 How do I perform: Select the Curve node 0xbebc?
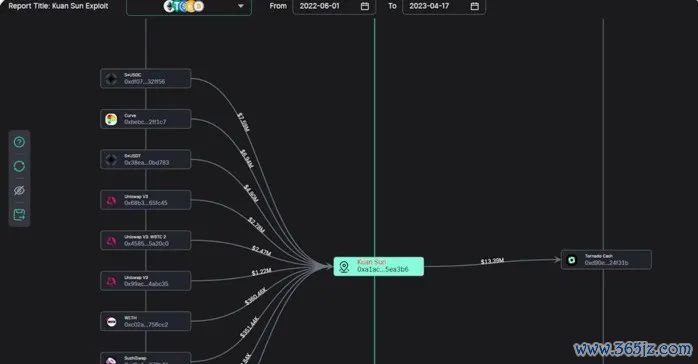(x=146, y=119)
